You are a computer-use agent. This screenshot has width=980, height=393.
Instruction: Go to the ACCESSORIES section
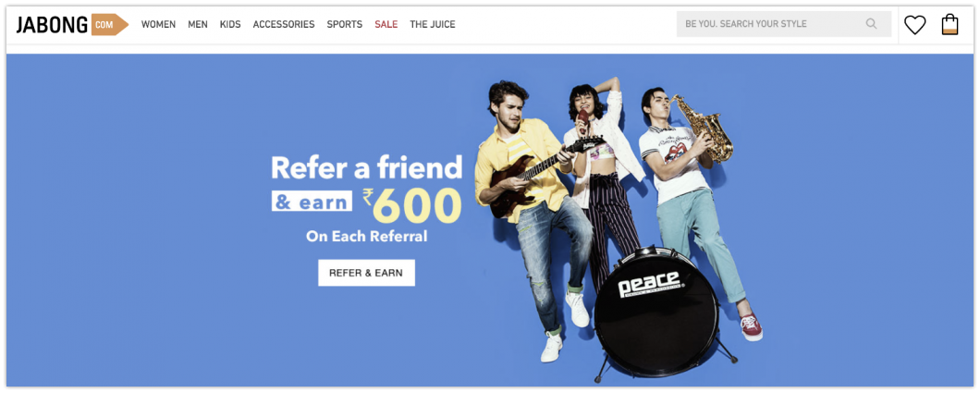point(284,24)
